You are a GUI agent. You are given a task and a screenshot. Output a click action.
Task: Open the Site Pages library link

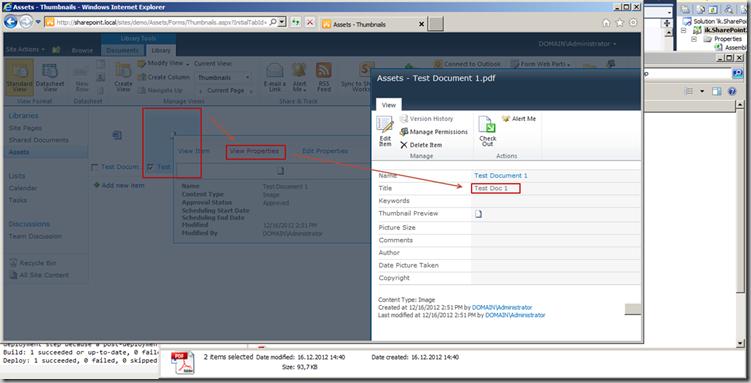point(25,128)
